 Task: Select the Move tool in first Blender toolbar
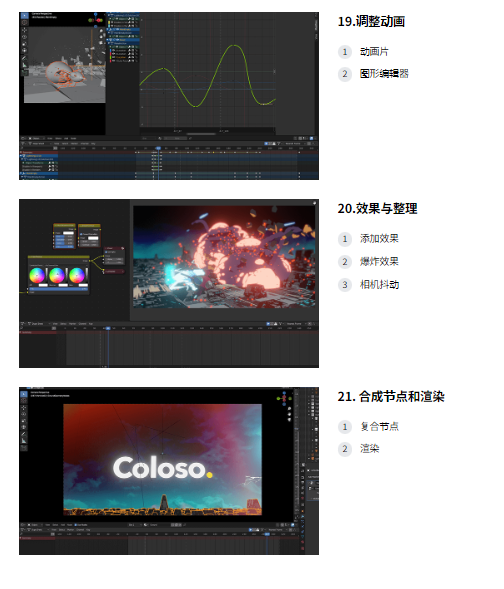(x=24, y=30)
